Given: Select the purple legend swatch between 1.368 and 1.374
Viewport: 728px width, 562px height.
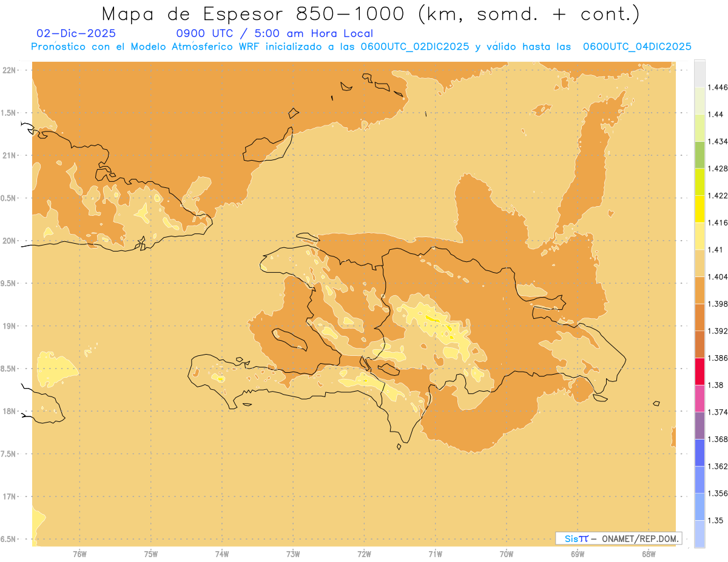Looking at the screenshot, I should [x=699, y=426].
